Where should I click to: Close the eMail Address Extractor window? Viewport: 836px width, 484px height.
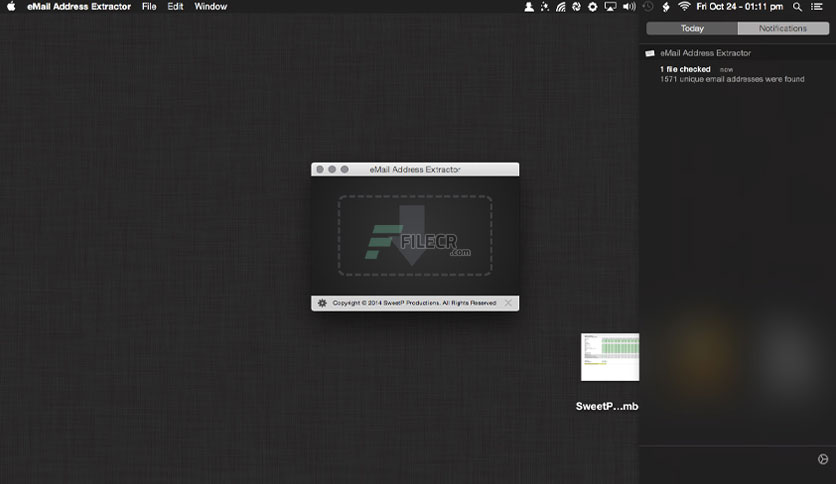click(x=320, y=169)
